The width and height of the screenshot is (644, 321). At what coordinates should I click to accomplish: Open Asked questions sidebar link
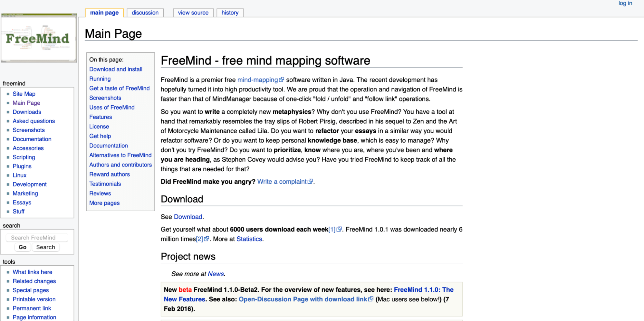(34, 121)
